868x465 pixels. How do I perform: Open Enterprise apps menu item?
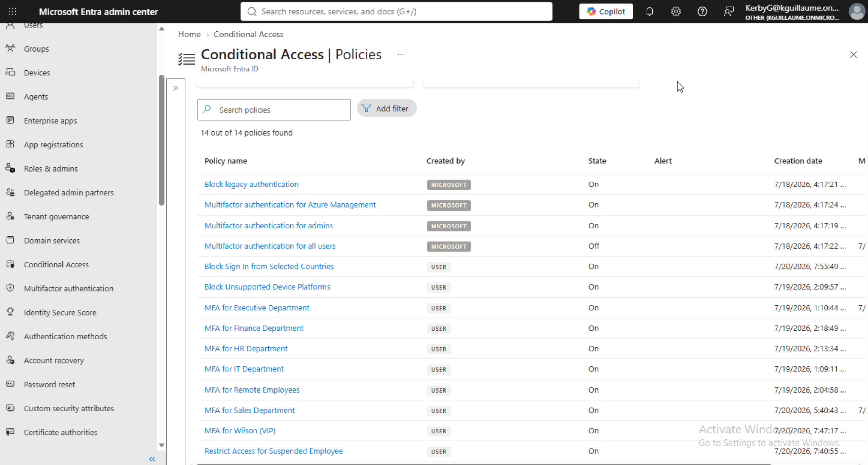coord(50,121)
